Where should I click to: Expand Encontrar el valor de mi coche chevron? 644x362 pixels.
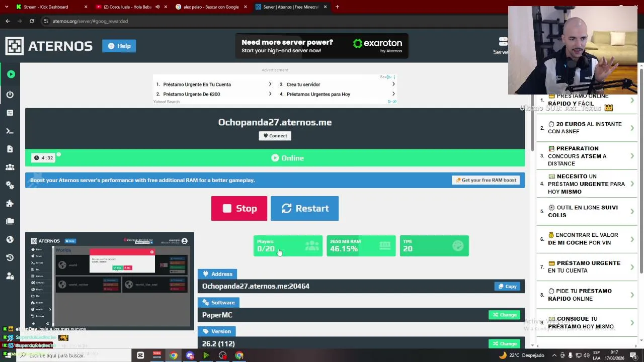pyautogui.click(x=632, y=239)
